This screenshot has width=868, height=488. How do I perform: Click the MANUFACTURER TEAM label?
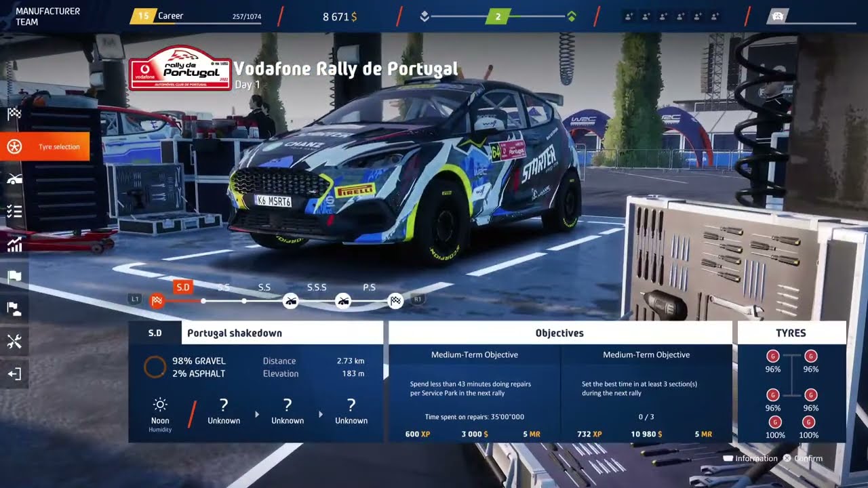[47, 16]
